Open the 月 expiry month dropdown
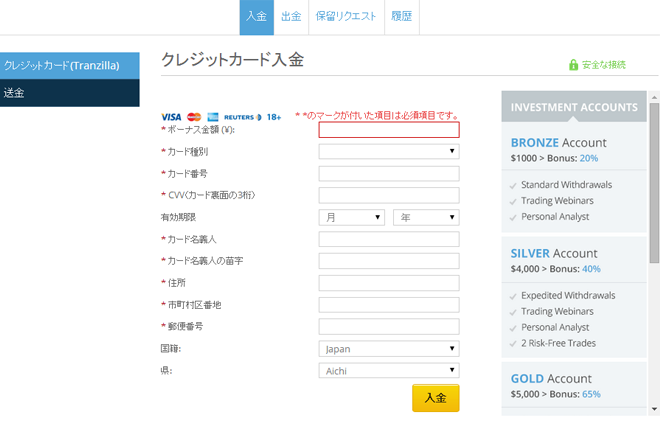 pyautogui.click(x=351, y=217)
